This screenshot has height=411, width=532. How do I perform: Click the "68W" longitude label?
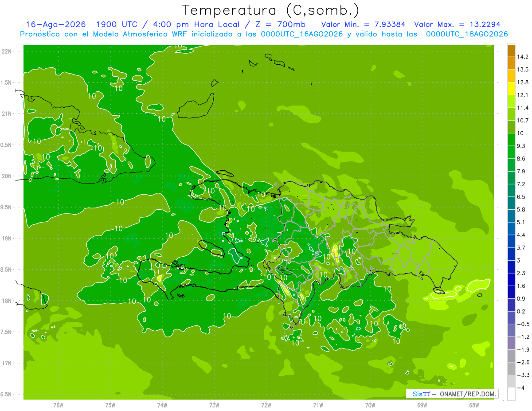coord(473,405)
